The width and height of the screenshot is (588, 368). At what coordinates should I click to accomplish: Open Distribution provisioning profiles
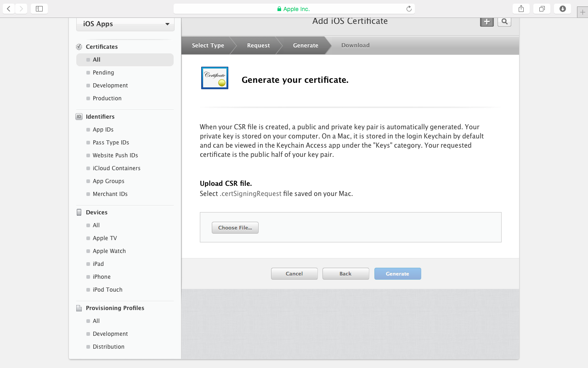pyautogui.click(x=108, y=347)
